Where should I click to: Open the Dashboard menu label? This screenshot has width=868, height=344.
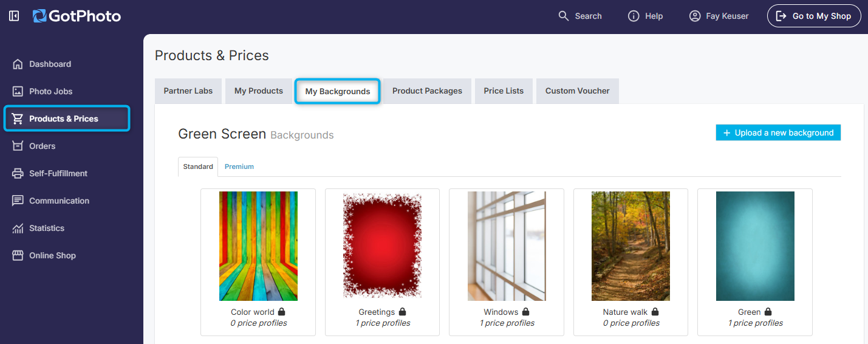tap(50, 64)
